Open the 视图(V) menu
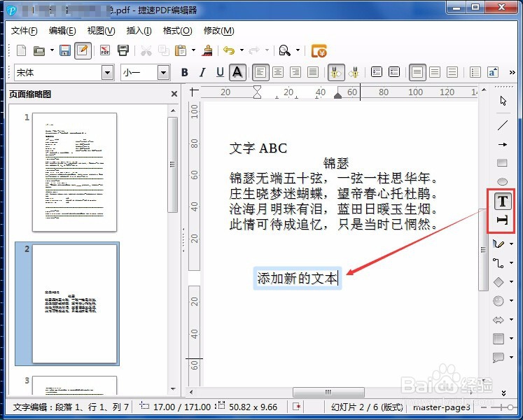This screenshot has height=420, width=523. pos(101,31)
